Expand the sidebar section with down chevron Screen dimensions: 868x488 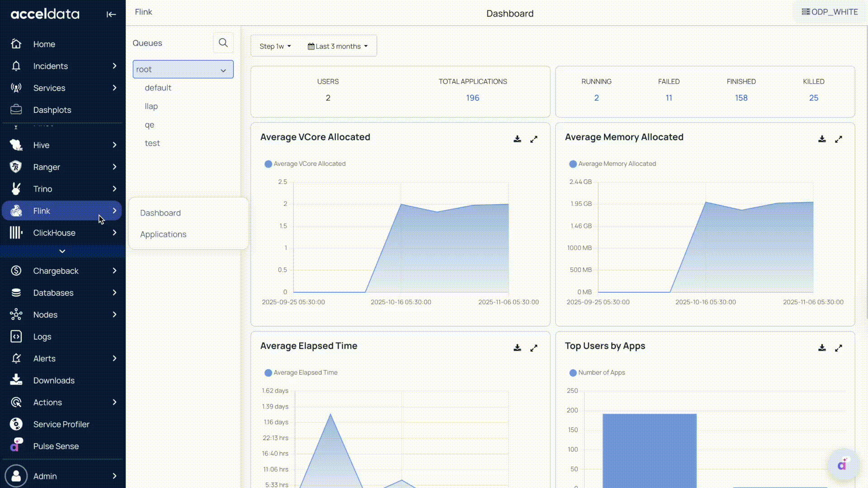click(62, 251)
